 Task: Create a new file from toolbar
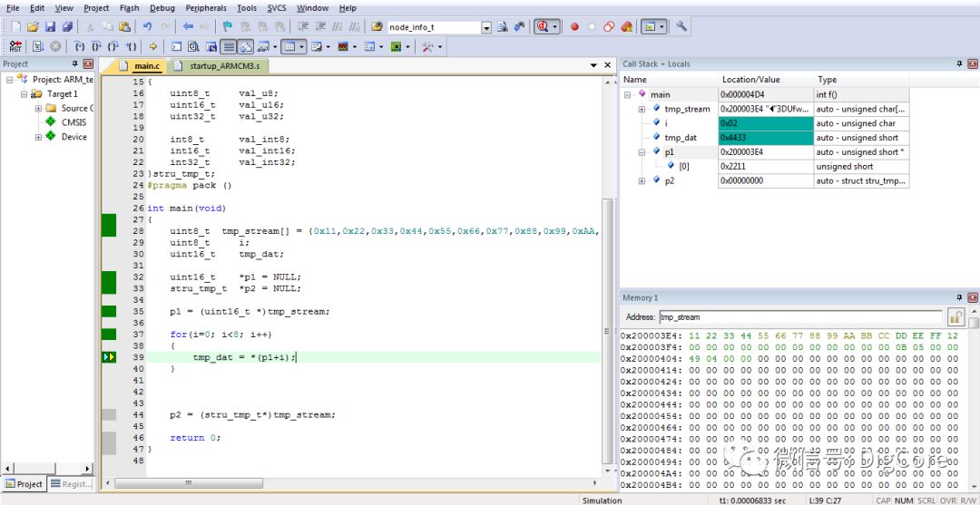click(16, 27)
